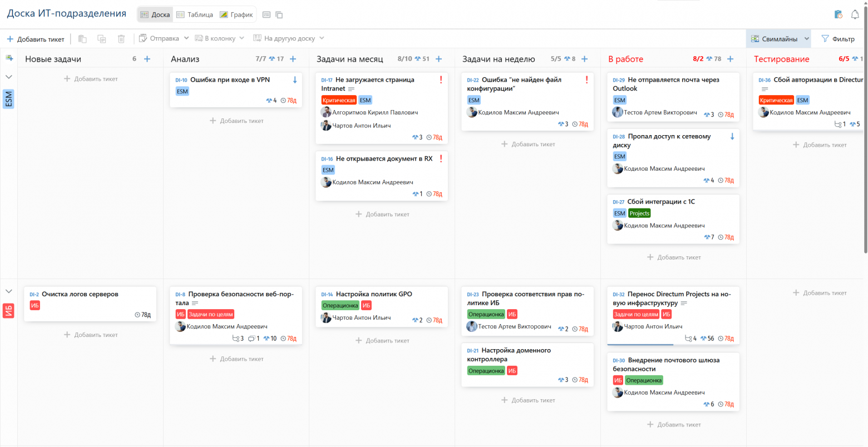Click the red Критическая tag on DI-17
This screenshot has height=447, width=868.
click(x=339, y=100)
